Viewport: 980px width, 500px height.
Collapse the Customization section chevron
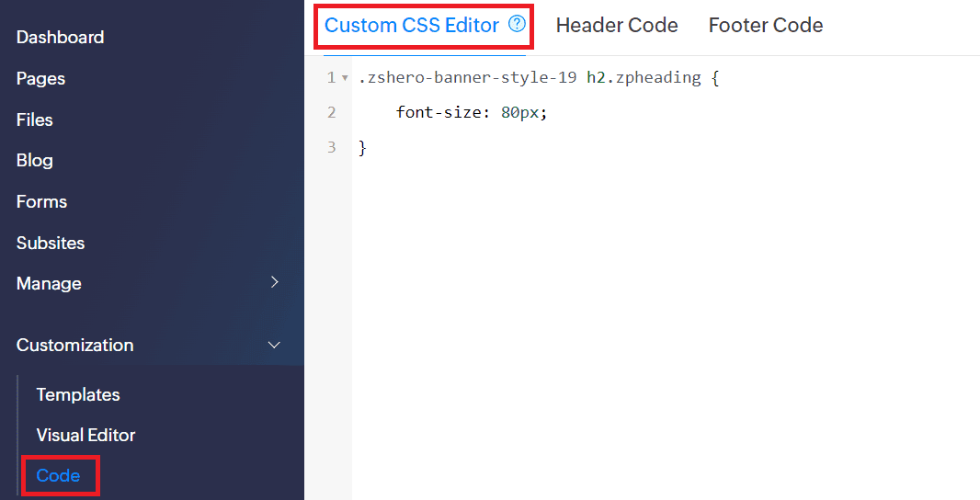pos(274,345)
